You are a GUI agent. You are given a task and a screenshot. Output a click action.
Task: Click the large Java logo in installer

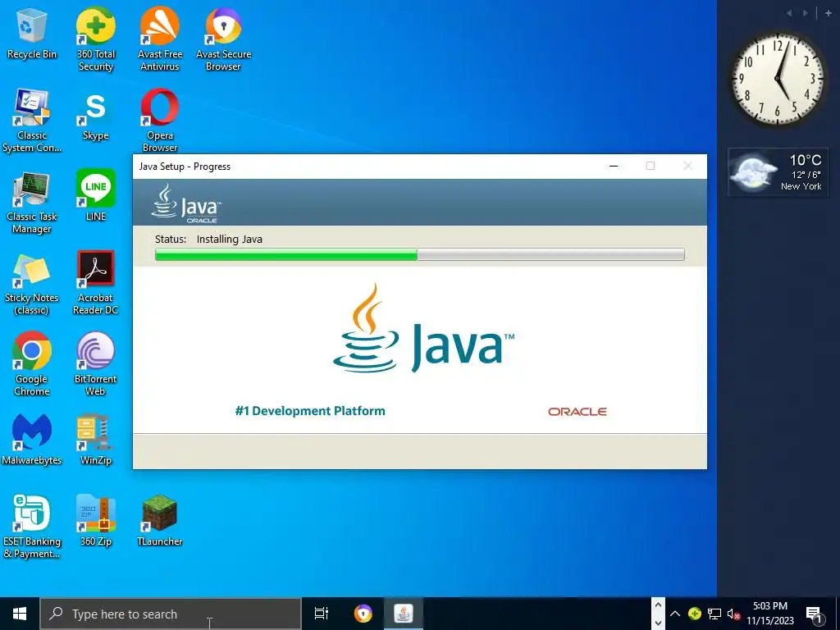423,328
